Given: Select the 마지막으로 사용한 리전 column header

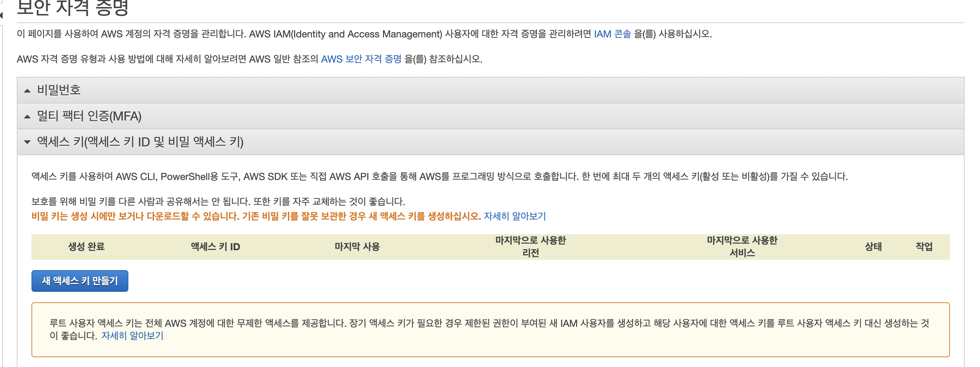Looking at the screenshot, I should coord(530,246).
